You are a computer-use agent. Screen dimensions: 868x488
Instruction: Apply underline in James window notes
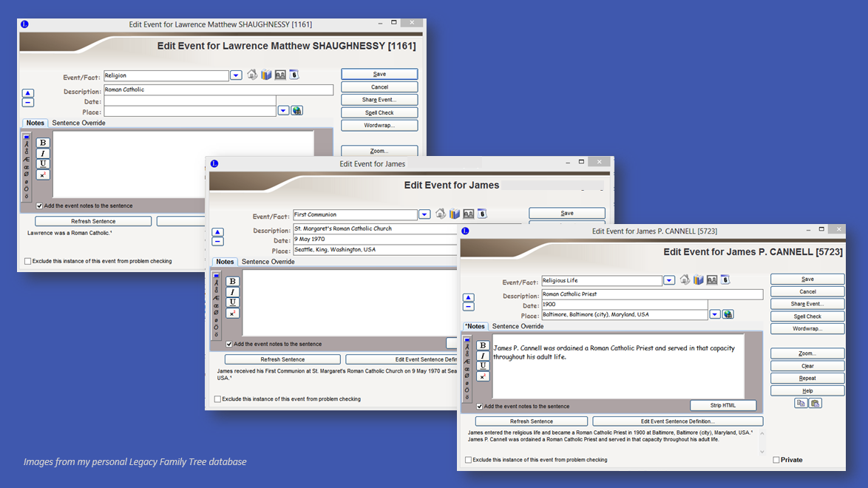pyautogui.click(x=232, y=302)
